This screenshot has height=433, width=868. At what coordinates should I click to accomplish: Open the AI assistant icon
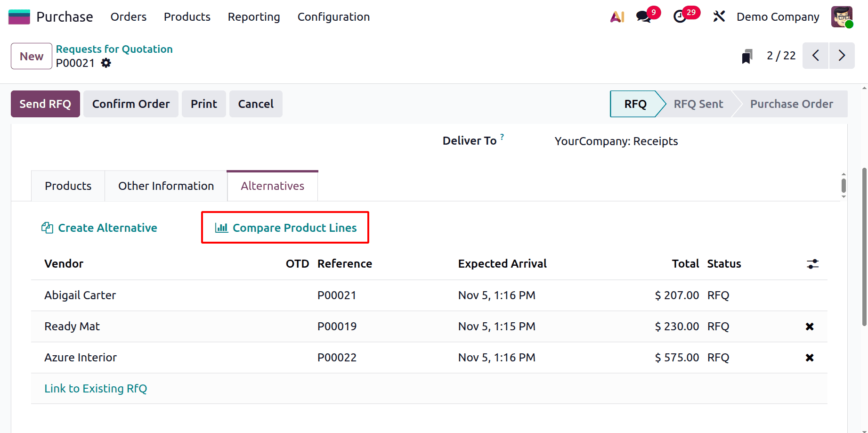point(617,16)
